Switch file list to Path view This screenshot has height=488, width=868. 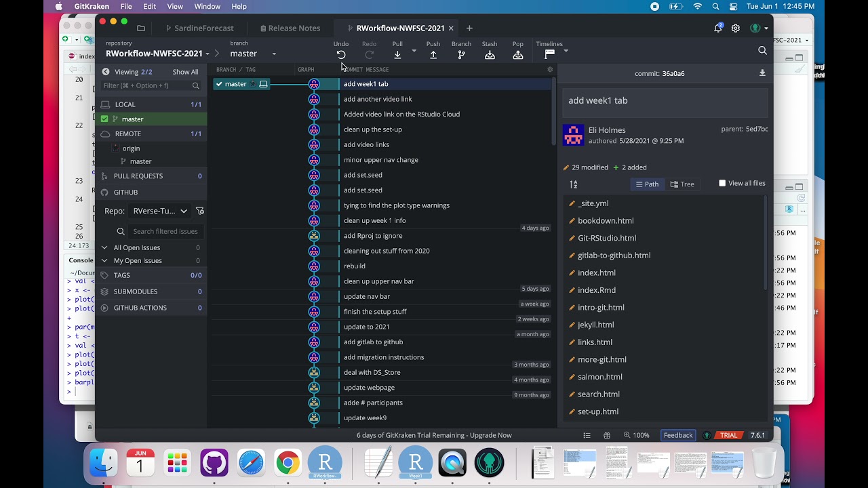647,184
